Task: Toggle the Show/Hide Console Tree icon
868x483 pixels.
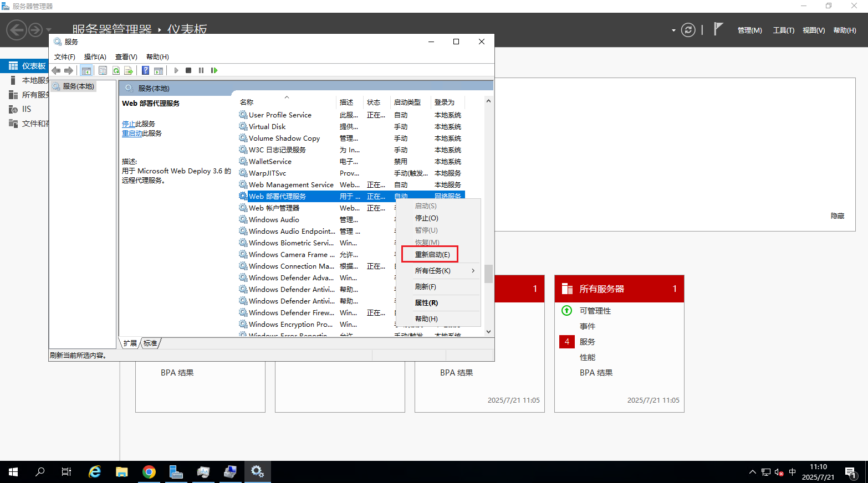Action: point(86,70)
